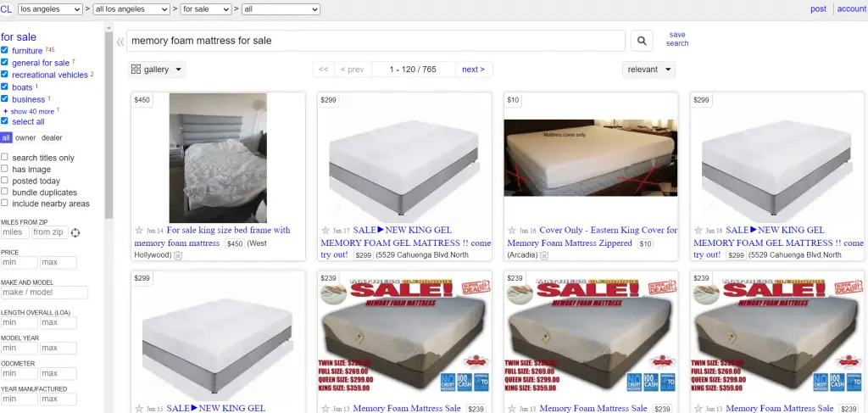
Task: Enable bundle duplicates option
Action: (4, 192)
